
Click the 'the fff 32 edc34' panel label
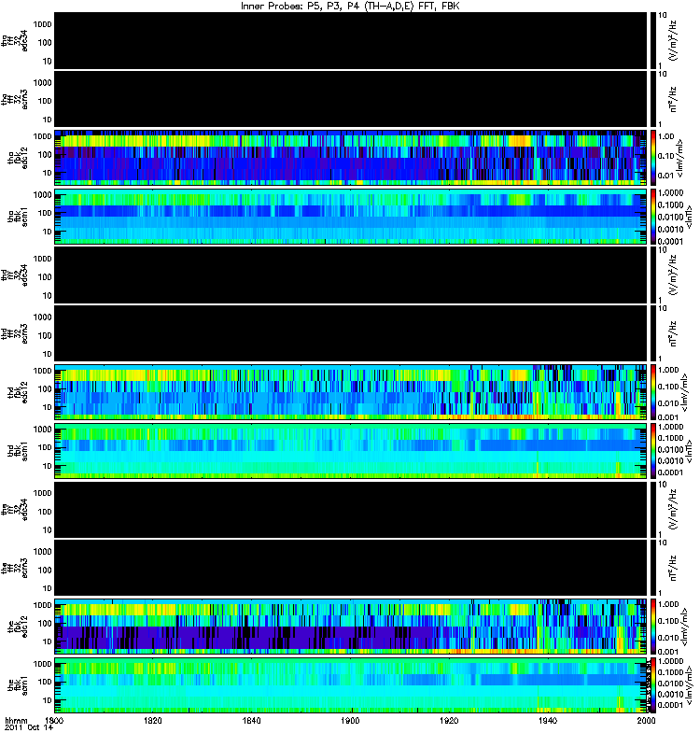(x=15, y=509)
